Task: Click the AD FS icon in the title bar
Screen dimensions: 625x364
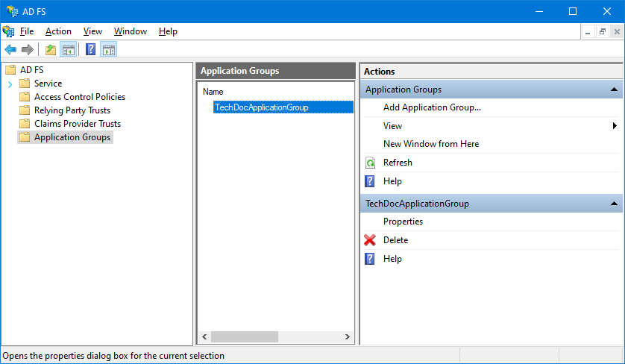Action: click(x=13, y=12)
